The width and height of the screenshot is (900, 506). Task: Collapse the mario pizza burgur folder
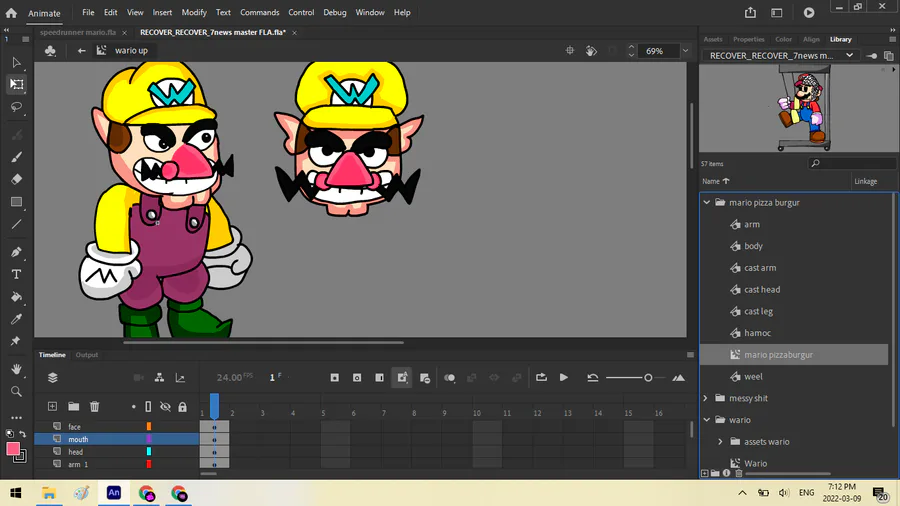click(707, 203)
